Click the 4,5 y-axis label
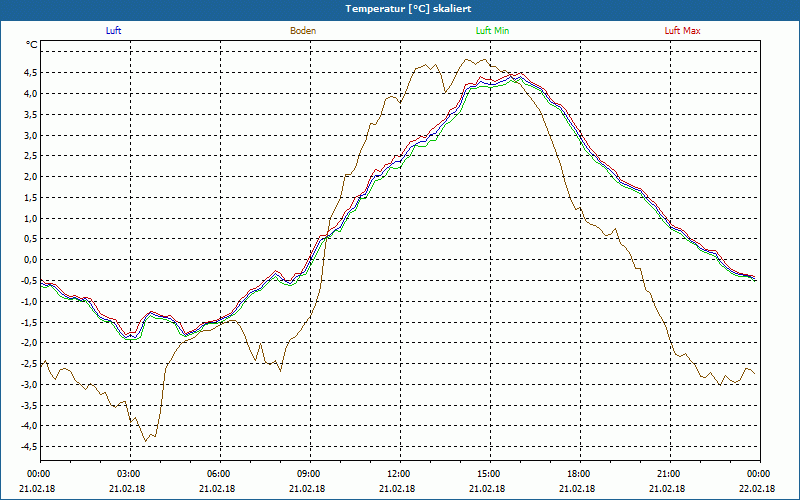Image resolution: width=800 pixels, height=500 pixels. pos(30,72)
